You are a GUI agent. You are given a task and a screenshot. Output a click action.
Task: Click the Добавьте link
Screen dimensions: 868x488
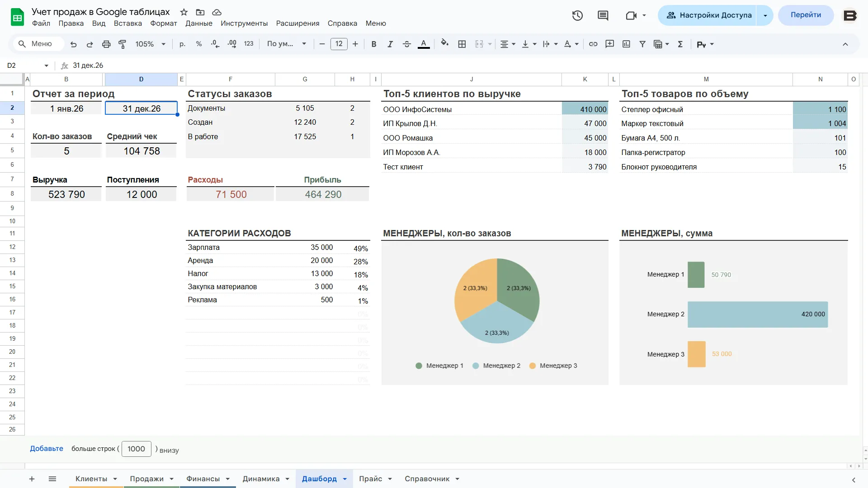[x=47, y=449]
